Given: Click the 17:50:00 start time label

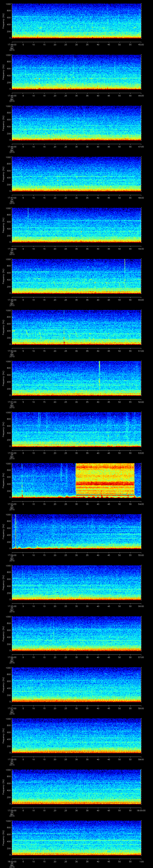Looking at the screenshot, I should click(x=12, y=351).
